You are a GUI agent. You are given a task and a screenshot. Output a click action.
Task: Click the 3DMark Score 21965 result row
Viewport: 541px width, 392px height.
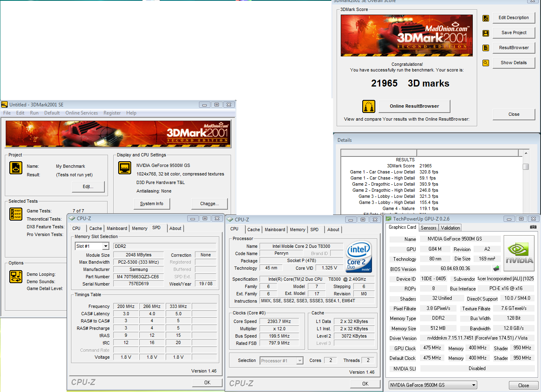pos(409,166)
